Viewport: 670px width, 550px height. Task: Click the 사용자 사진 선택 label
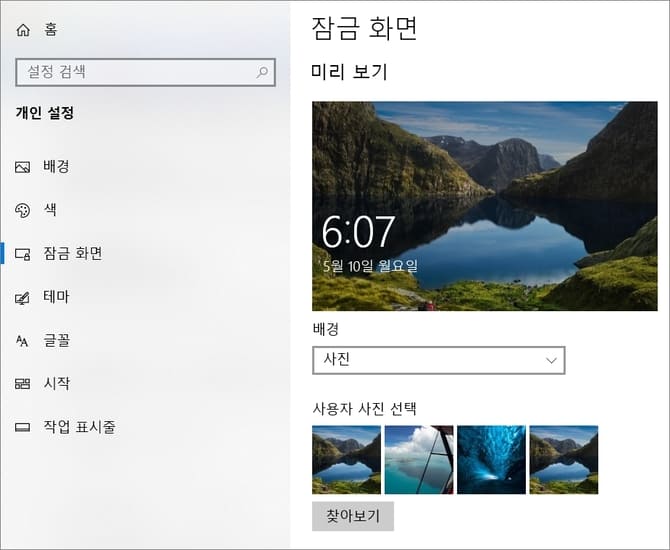pyautogui.click(x=364, y=409)
